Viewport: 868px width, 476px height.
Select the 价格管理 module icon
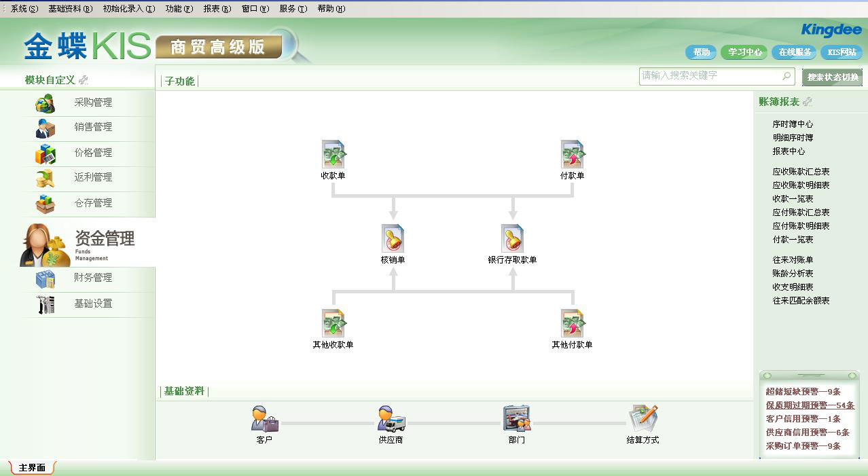45,153
